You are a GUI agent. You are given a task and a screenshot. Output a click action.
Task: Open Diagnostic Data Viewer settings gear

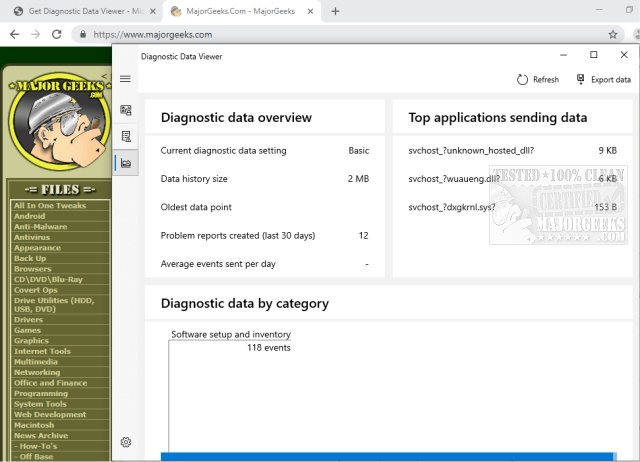pyautogui.click(x=126, y=442)
